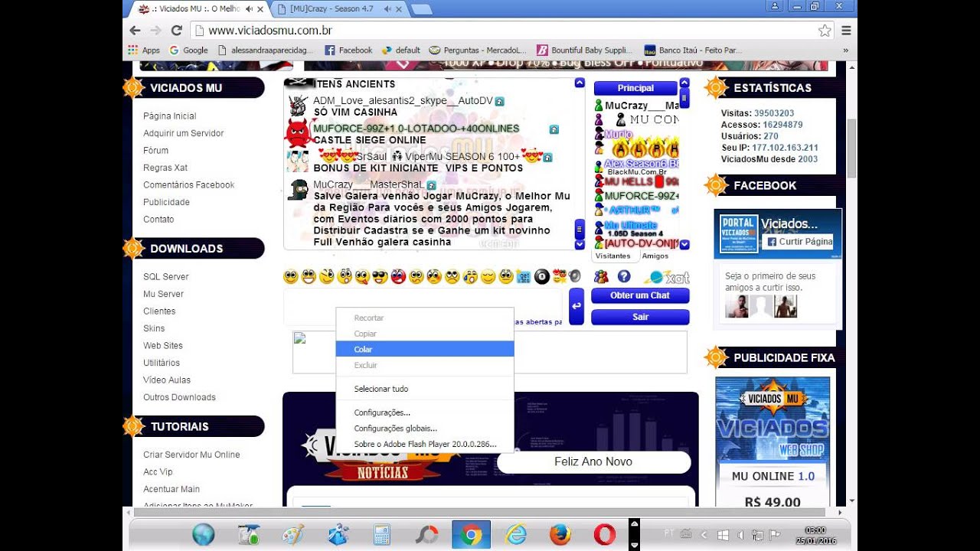This screenshot has height=551, width=980.
Task: Mute audio on MuCrazy Season 4.7 tab
Action: coord(389,9)
